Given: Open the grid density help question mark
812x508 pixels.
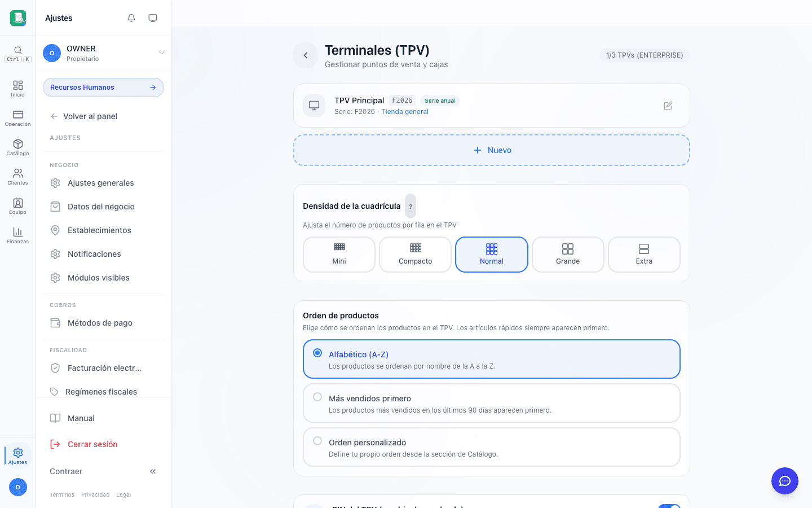Looking at the screenshot, I should click(x=411, y=206).
